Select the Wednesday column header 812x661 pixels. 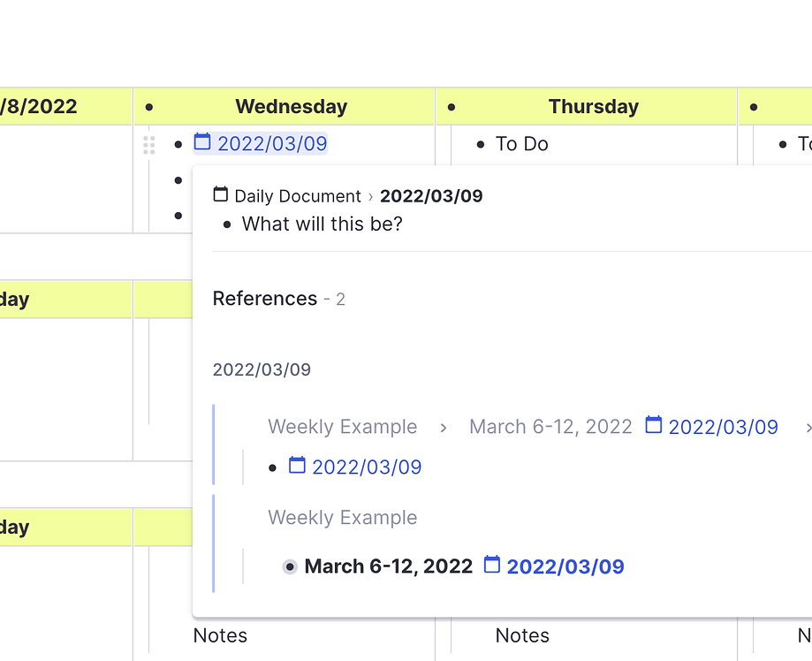pos(291,106)
